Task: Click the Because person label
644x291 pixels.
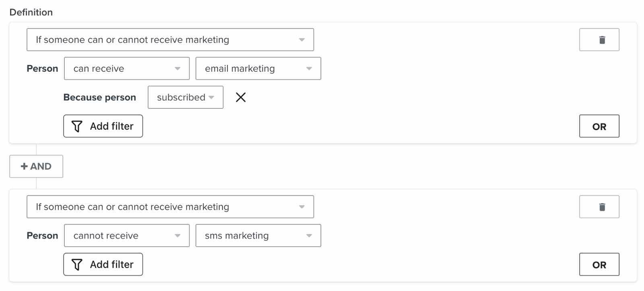Action: (99, 97)
